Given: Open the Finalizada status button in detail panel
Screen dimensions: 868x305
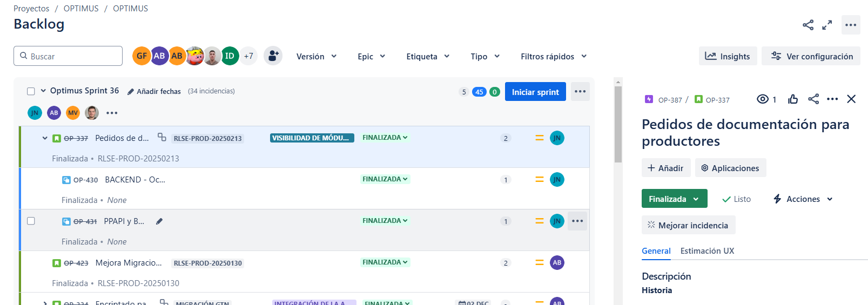Looking at the screenshot, I should tap(674, 199).
